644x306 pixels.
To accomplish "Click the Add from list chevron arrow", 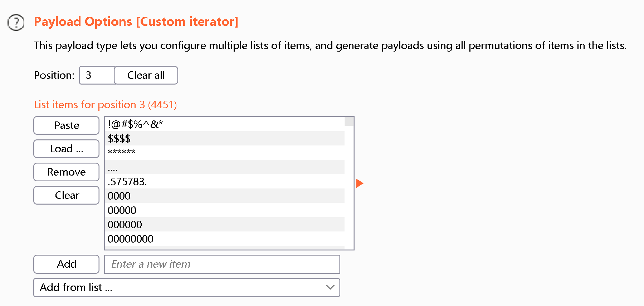I will tap(330, 287).
